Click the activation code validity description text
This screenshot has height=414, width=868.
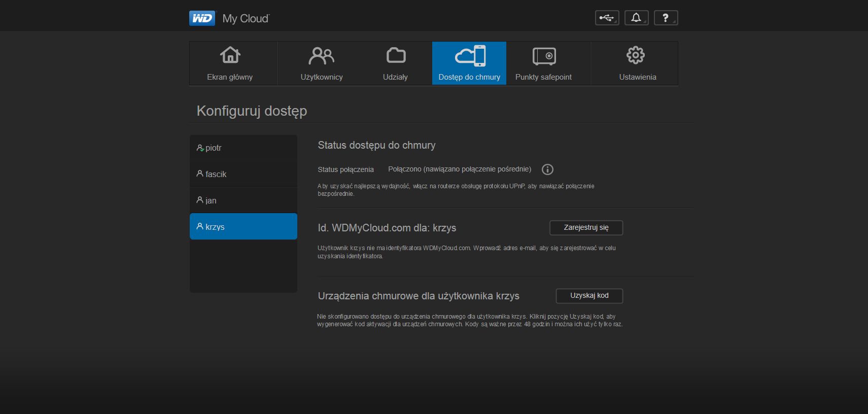(x=470, y=320)
